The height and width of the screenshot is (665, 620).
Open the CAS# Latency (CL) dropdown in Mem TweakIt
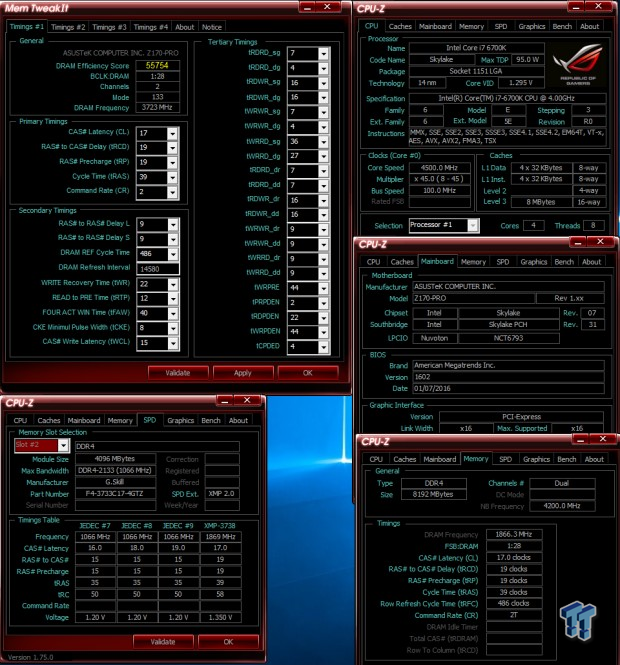tap(172, 134)
